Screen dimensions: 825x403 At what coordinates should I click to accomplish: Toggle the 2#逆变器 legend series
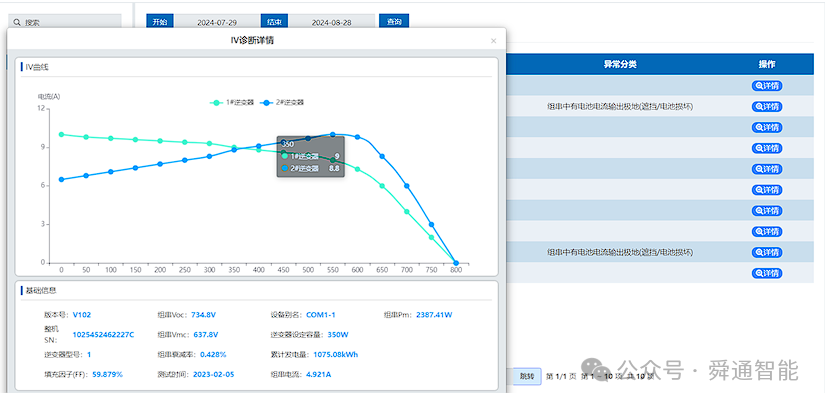(282, 103)
